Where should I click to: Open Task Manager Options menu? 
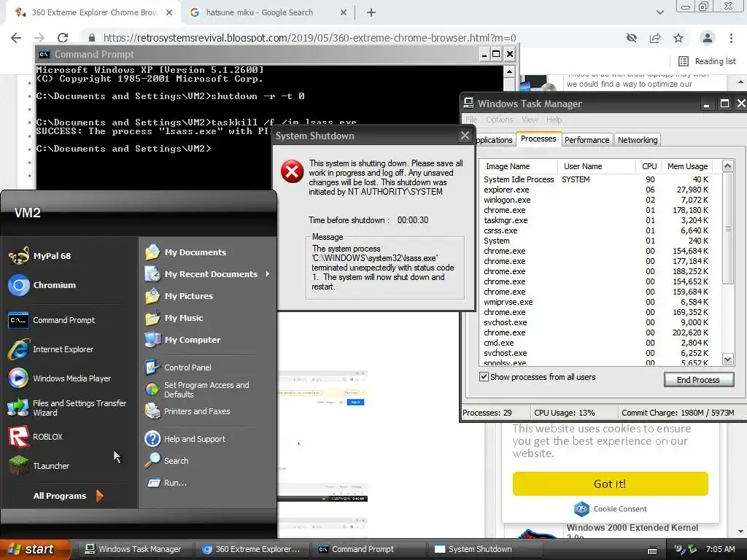click(499, 120)
